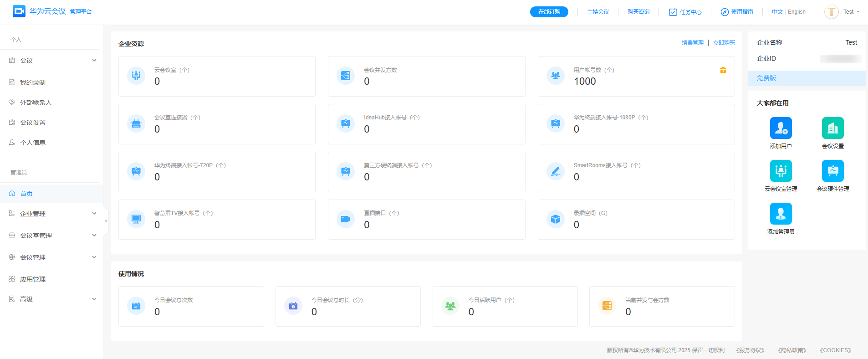The height and width of the screenshot is (359, 868).
Task: Open the 续费管理 link
Action: [x=692, y=43]
